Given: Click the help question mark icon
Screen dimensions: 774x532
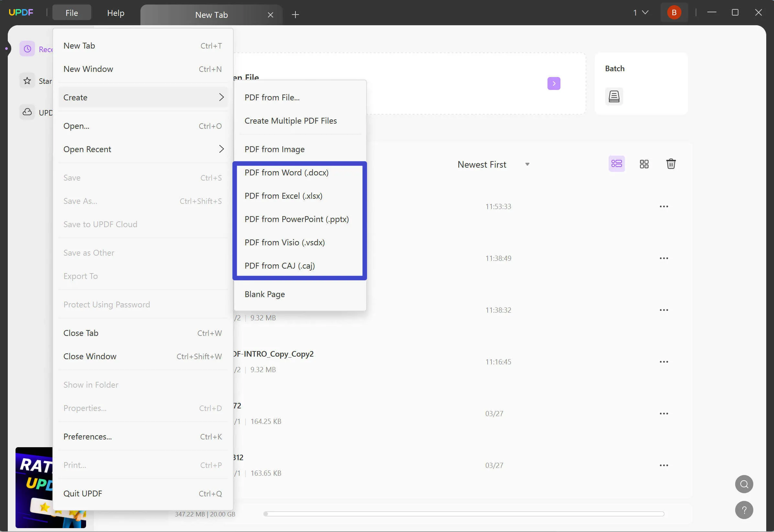Looking at the screenshot, I should click(744, 510).
